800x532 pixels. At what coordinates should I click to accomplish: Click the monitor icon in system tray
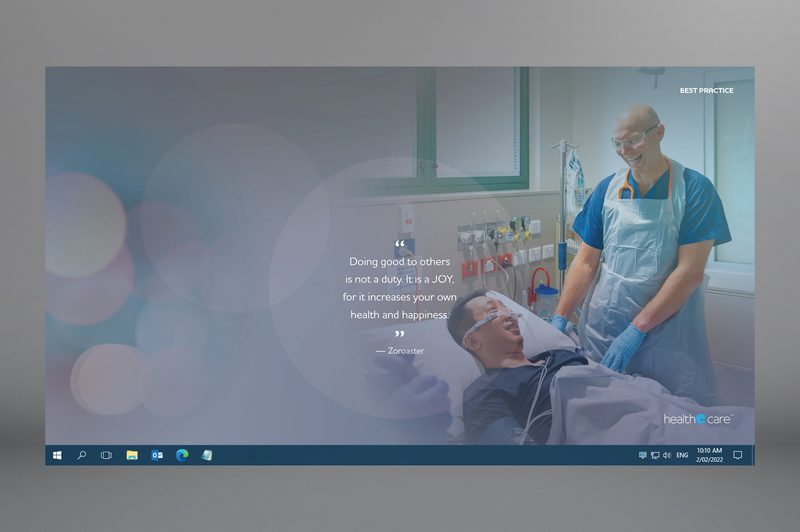click(642, 455)
